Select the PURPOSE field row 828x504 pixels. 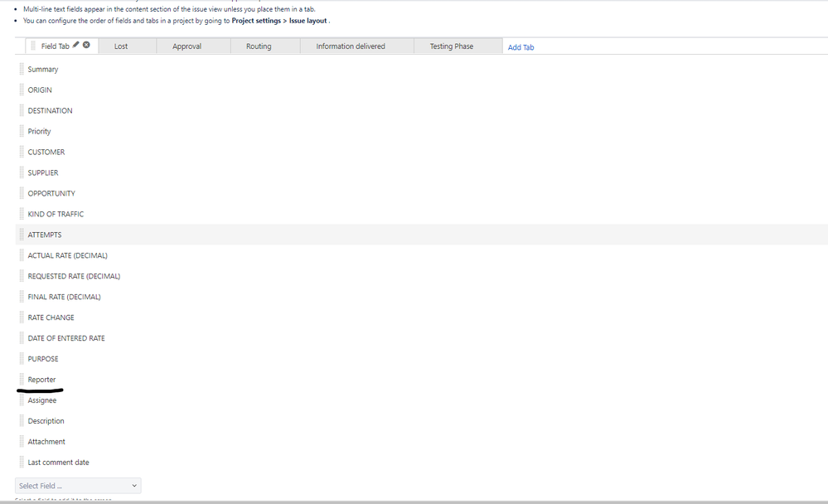(x=421, y=359)
